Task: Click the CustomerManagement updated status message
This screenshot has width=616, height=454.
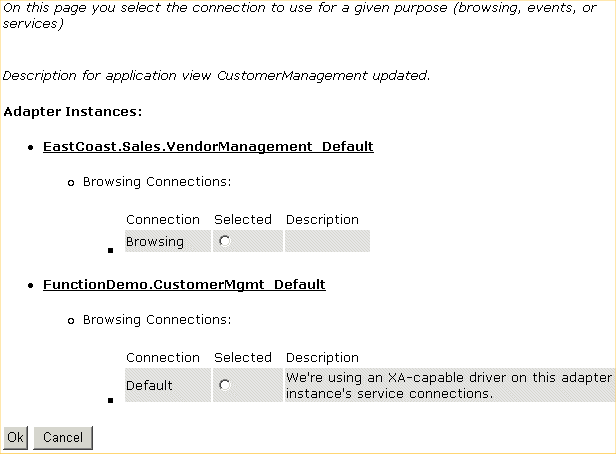Action: point(216,75)
